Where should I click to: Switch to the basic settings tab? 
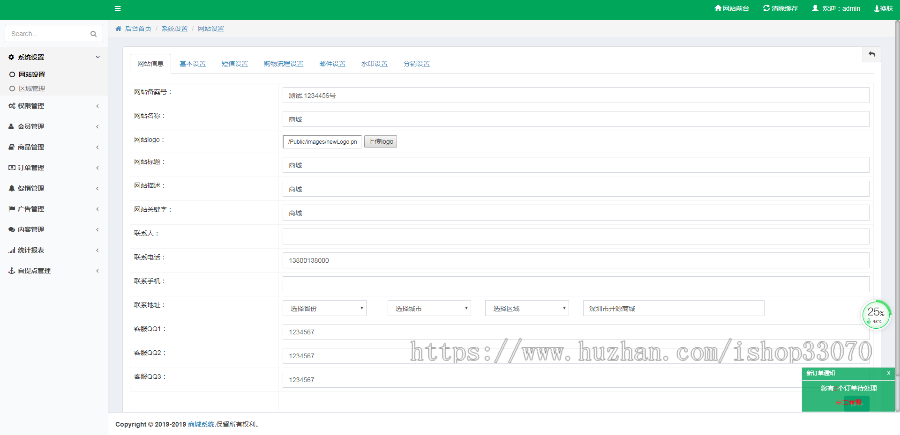click(x=192, y=64)
